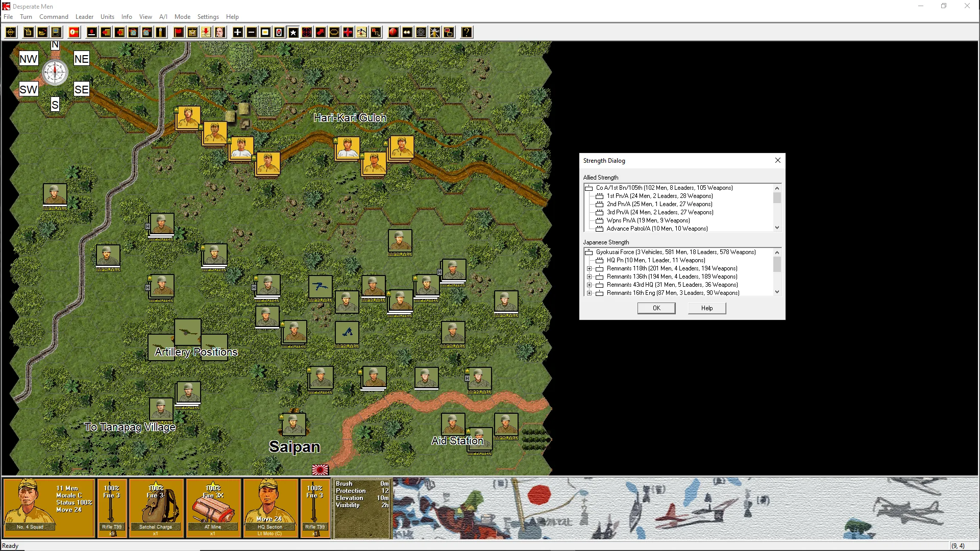Open the Help menu
Image resolution: width=980 pixels, height=551 pixels.
(x=232, y=17)
